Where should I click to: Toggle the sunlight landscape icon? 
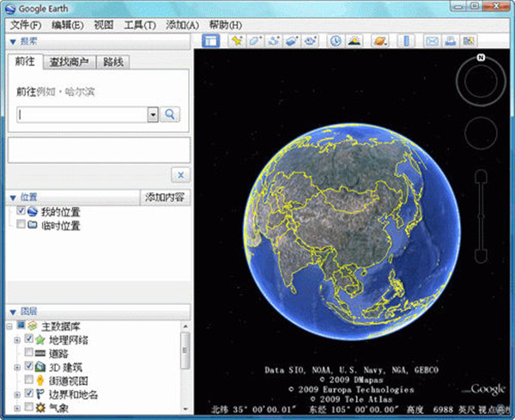[x=354, y=40]
